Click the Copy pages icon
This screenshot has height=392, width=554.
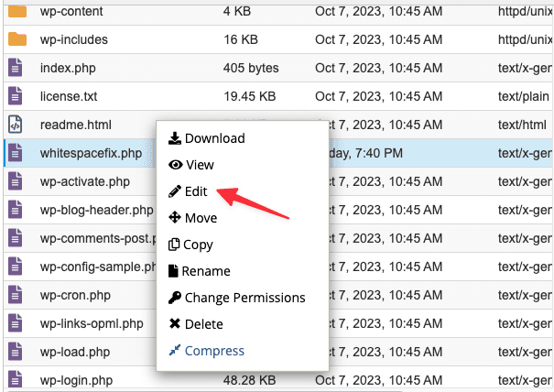click(175, 245)
